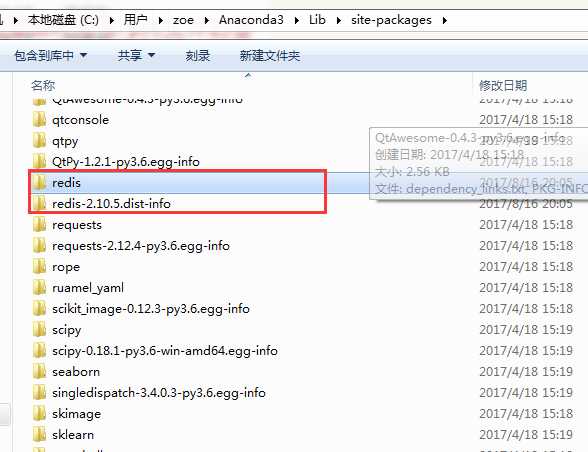Click the sklearn modified date 2017/4/18 15:19
Image resolution: width=588 pixels, height=452 pixels.
pos(526,435)
